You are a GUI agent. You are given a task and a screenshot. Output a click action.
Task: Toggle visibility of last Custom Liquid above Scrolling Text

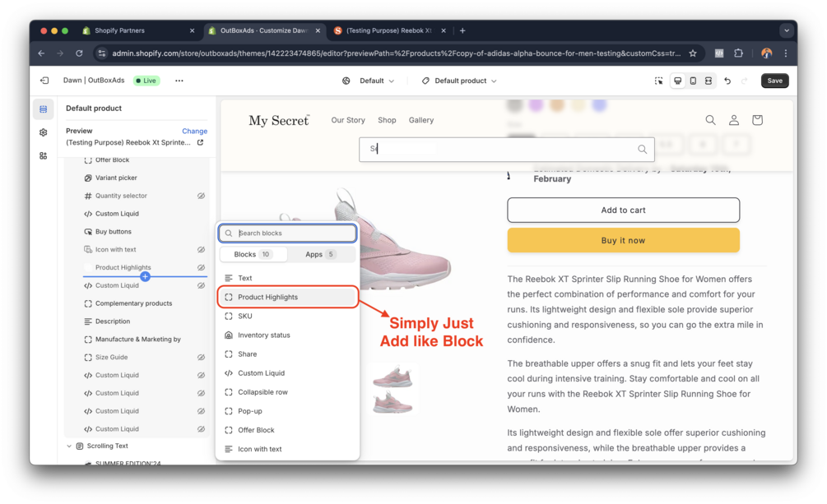(x=201, y=428)
